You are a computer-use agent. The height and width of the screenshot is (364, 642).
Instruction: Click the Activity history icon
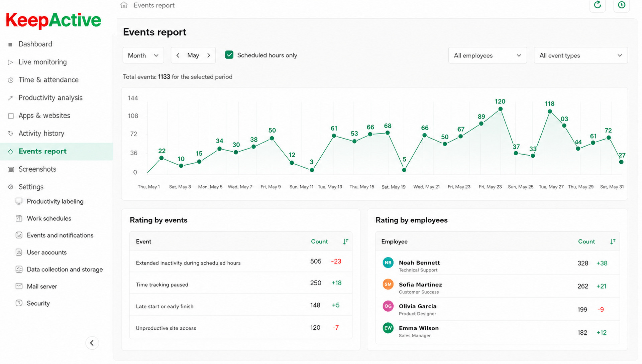click(11, 133)
